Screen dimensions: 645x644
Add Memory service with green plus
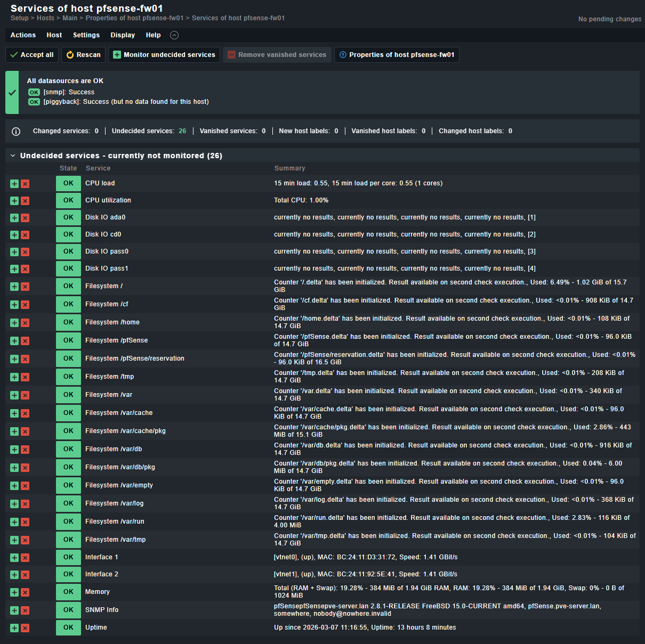pos(14,592)
